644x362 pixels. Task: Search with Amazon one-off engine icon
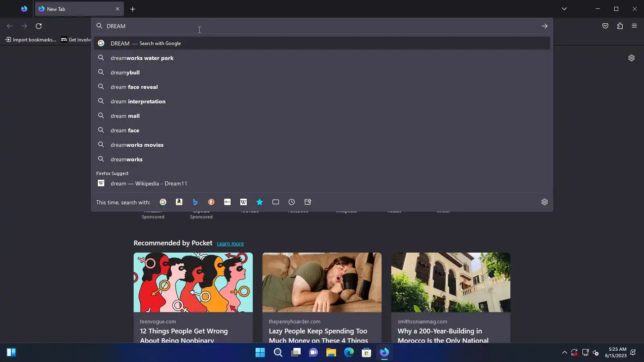[x=179, y=202]
